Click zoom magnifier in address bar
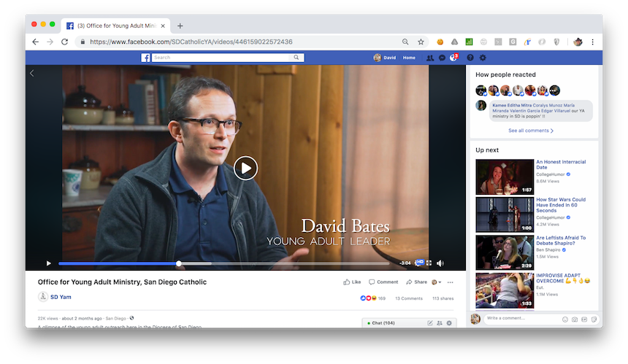The height and width of the screenshot is (364, 628). [405, 42]
